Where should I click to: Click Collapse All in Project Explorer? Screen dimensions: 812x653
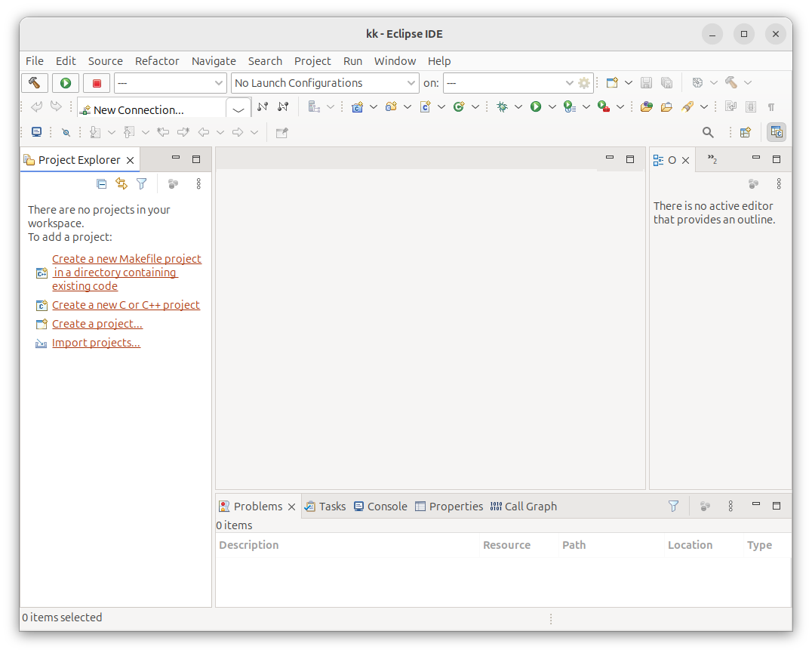point(102,183)
